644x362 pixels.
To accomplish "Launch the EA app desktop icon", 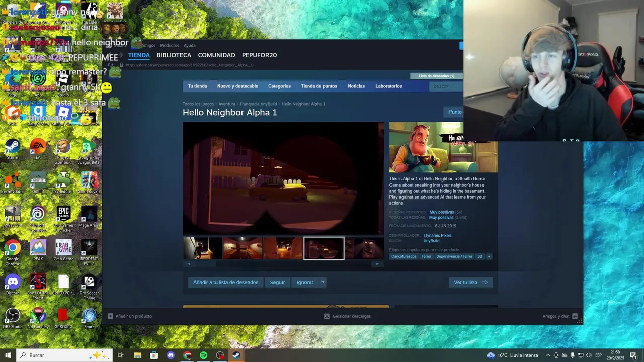I will click(38, 149).
